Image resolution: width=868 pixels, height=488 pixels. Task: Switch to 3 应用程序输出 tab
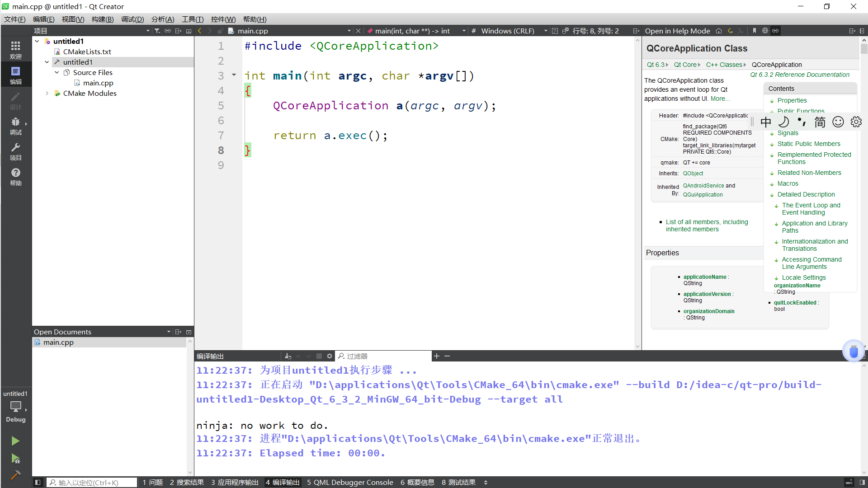[x=235, y=482]
